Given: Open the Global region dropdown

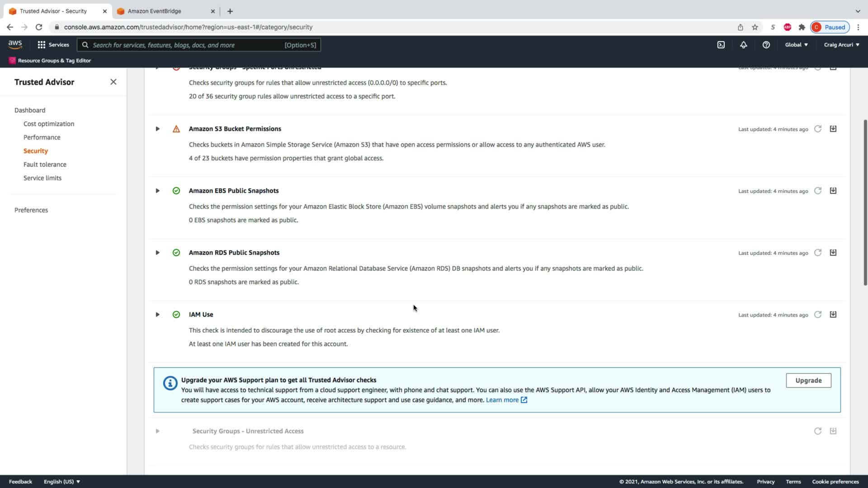Looking at the screenshot, I should pos(796,45).
